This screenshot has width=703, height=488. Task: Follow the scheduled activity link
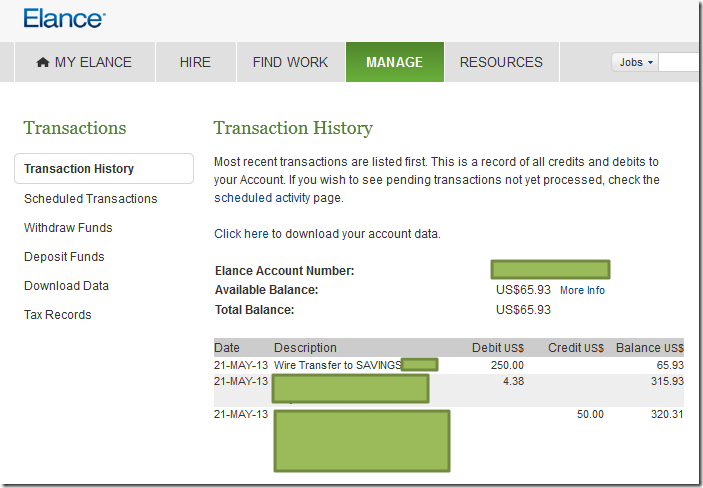[262, 198]
